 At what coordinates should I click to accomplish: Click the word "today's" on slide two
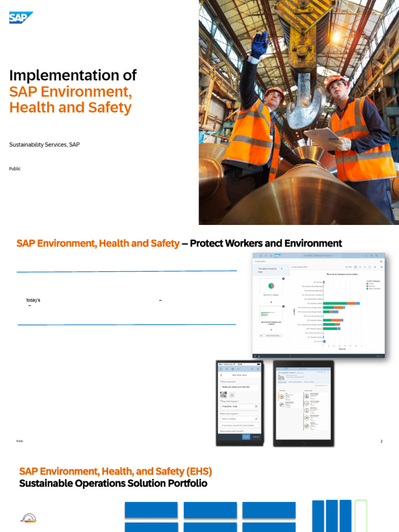pos(33,300)
